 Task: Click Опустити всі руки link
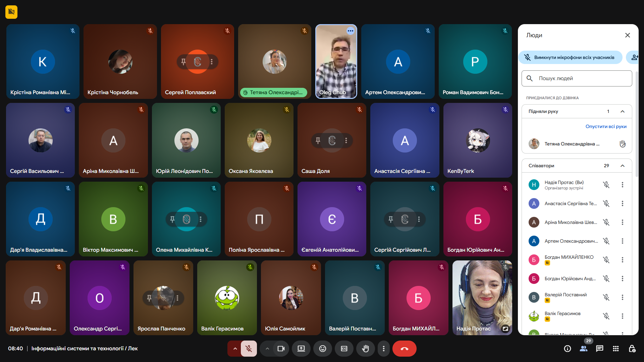pyautogui.click(x=606, y=126)
